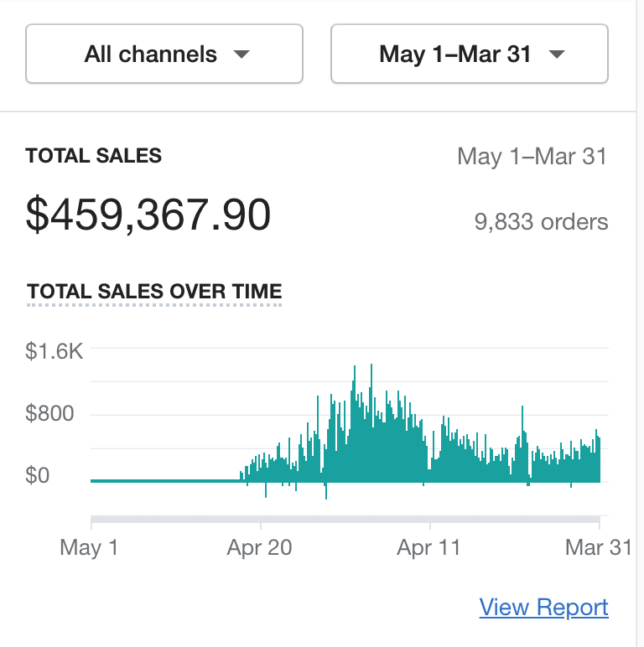Click the arrow icon beside the date range
Screen dimensions: 644x647
pos(556,55)
